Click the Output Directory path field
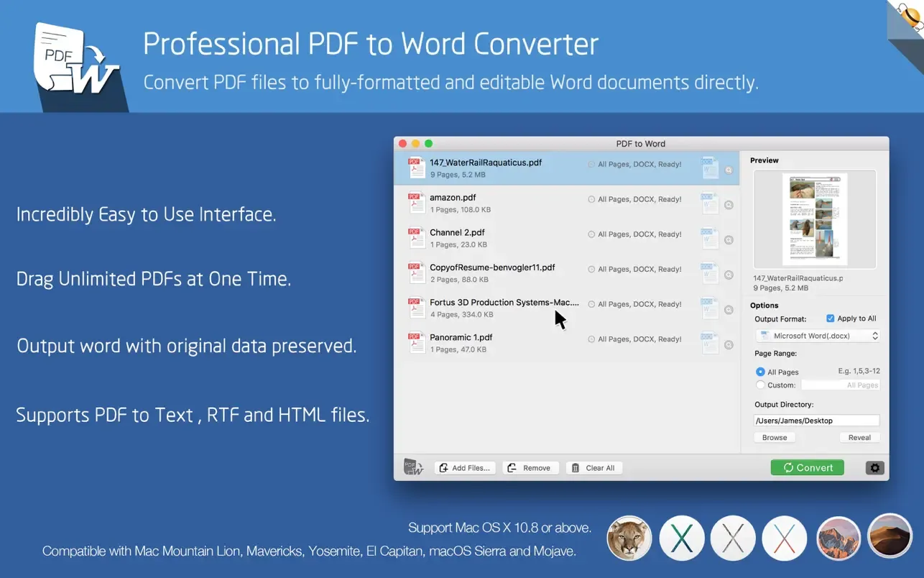 click(817, 421)
